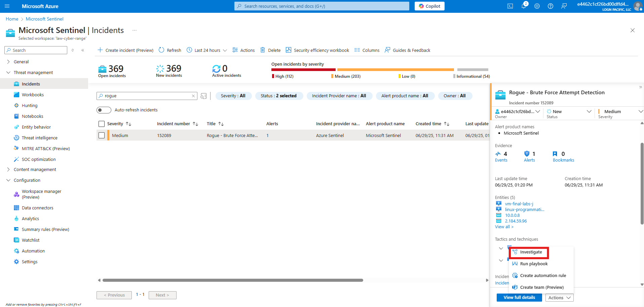Open the Severity : All filter
Screen dimensions: 644x307
tap(233, 96)
